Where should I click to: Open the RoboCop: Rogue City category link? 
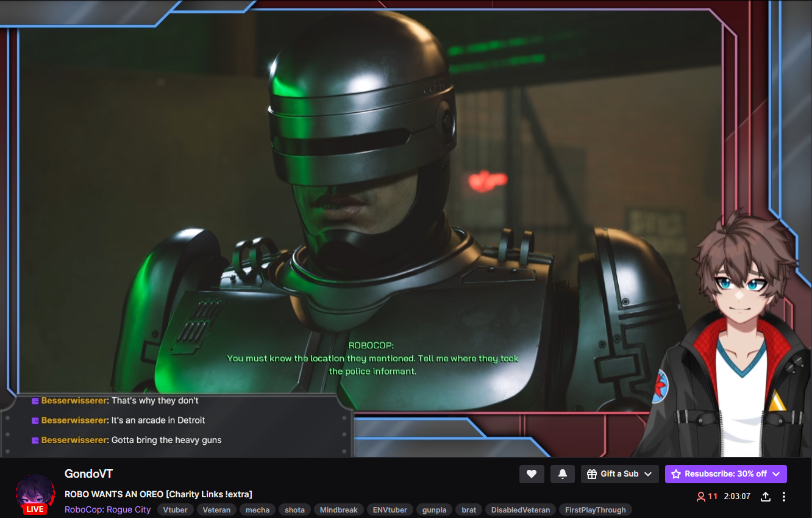pyautogui.click(x=108, y=509)
